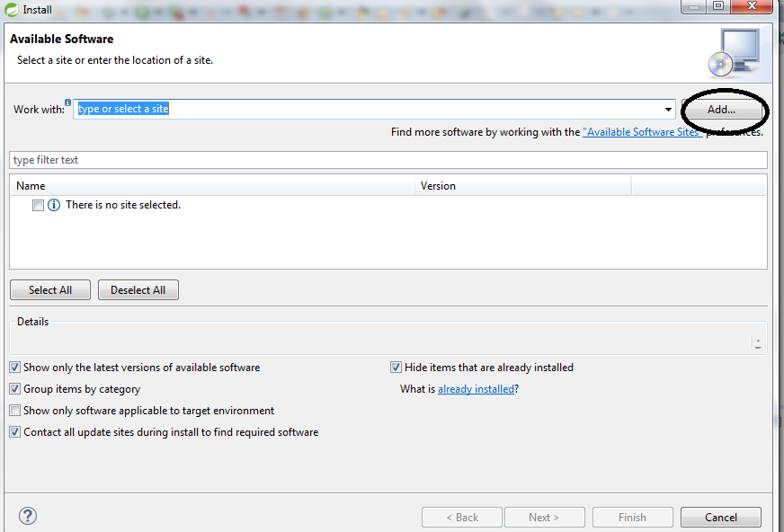Click the Select All button
The image size is (784, 532).
[49, 289]
